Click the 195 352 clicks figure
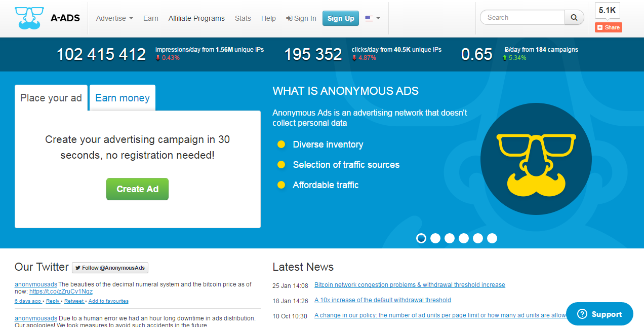Screen dimensions: 644x327 coord(313,54)
